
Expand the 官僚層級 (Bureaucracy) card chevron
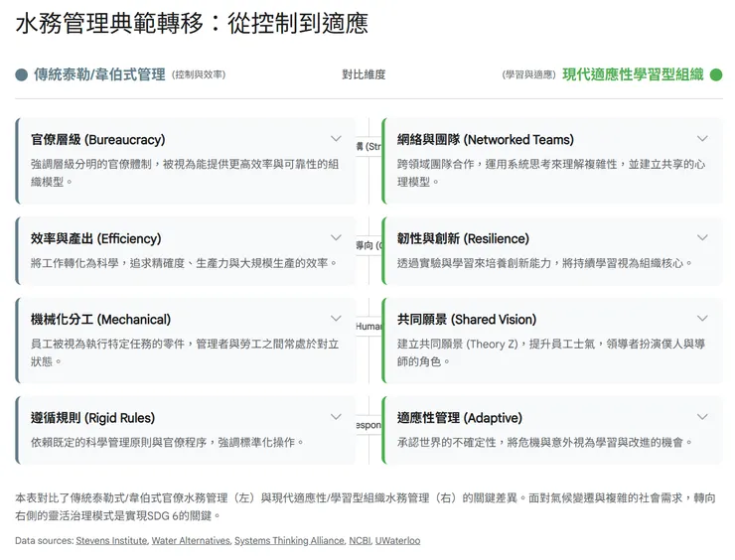(x=336, y=139)
